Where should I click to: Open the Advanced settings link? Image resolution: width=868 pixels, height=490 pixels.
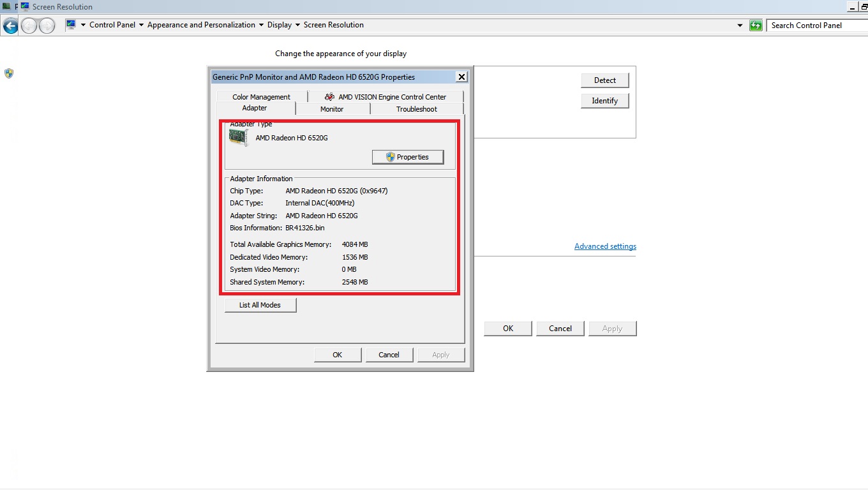tap(604, 246)
